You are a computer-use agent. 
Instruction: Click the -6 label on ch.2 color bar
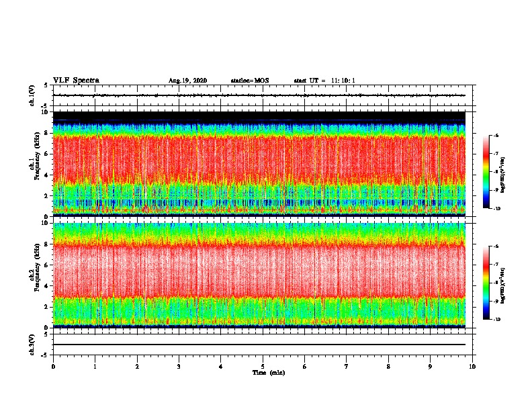click(496, 246)
